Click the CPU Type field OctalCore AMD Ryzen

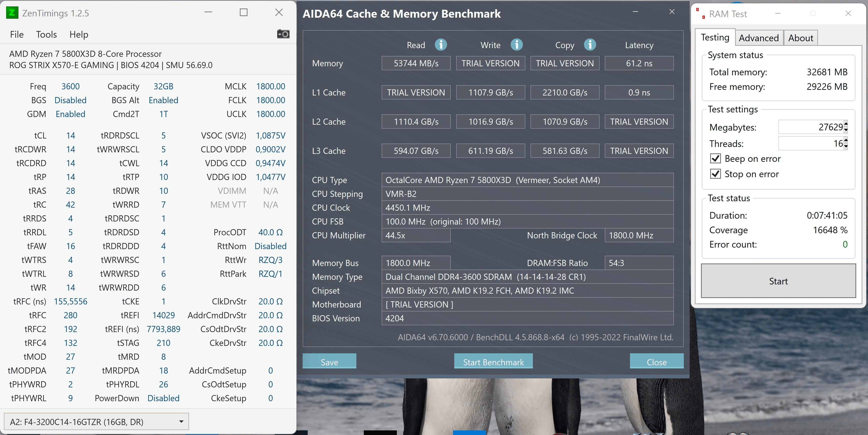(x=528, y=180)
